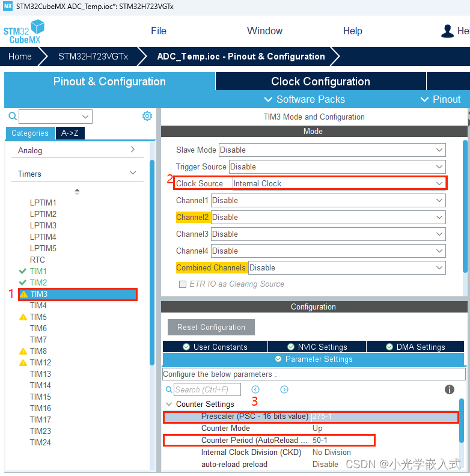Click Internal Clock Division No Division value
This screenshot has width=470, height=476.
pyautogui.click(x=332, y=453)
